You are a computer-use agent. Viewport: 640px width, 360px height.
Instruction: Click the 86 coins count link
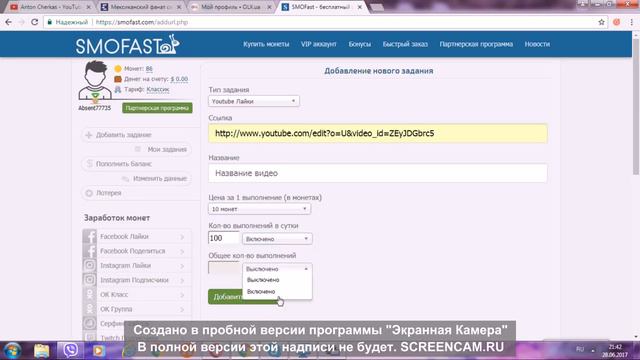click(x=149, y=69)
